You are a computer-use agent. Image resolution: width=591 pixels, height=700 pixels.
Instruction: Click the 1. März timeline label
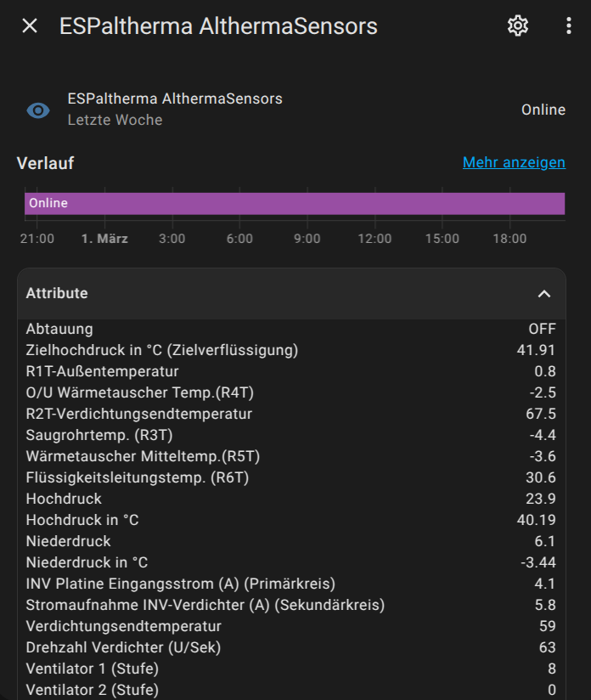coord(104,239)
